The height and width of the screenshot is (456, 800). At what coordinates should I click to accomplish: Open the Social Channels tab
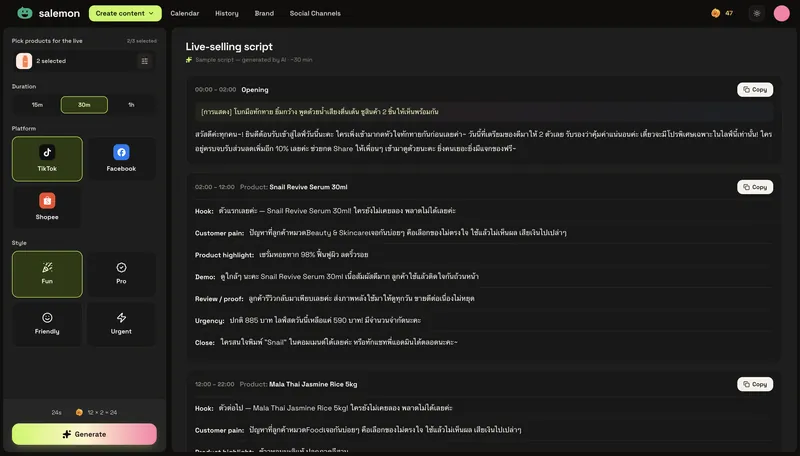pyautogui.click(x=315, y=13)
